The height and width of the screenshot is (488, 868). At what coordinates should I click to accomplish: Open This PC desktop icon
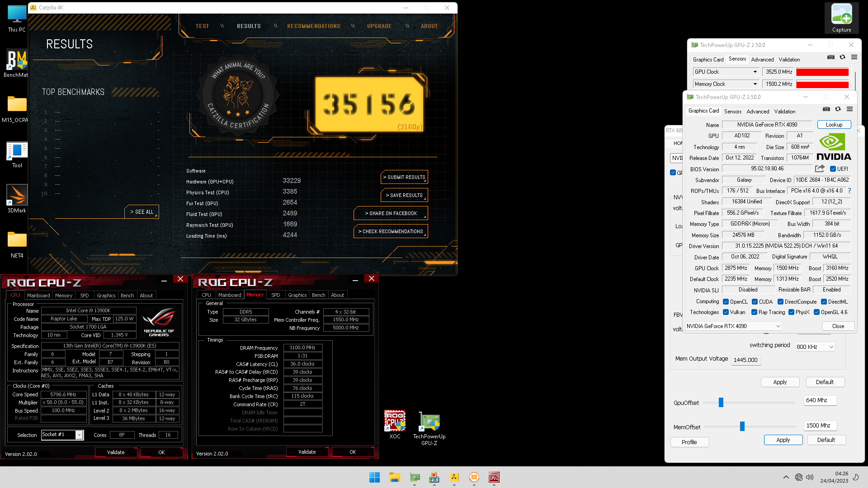[17, 19]
